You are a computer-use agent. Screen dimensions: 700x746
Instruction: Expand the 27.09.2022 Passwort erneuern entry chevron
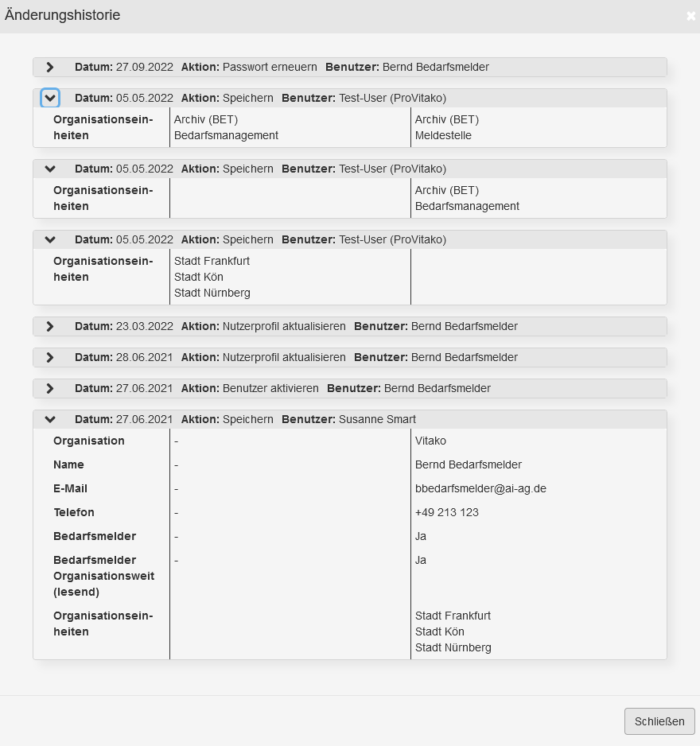[50, 68]
